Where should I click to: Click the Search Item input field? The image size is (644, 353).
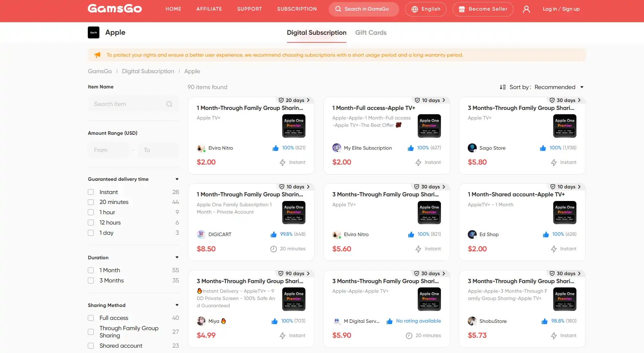(133, 104)
